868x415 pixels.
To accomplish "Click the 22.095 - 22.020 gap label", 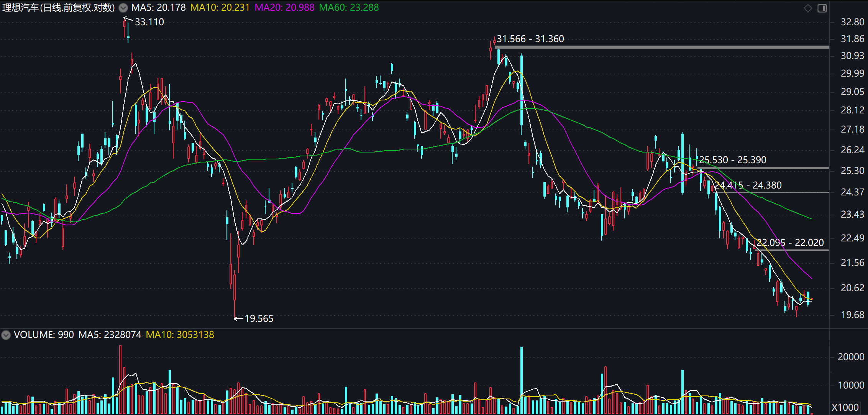I will [x=790, y=243].
